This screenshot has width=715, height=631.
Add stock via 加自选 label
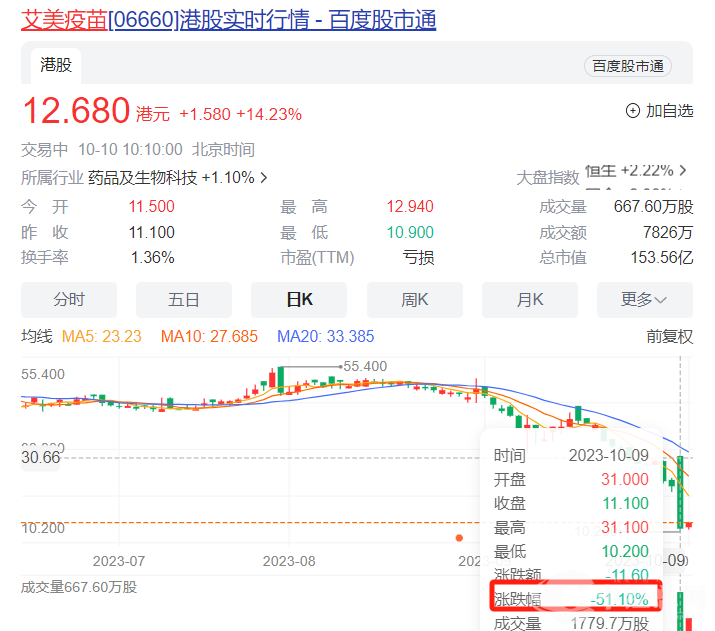pos(669,110)
